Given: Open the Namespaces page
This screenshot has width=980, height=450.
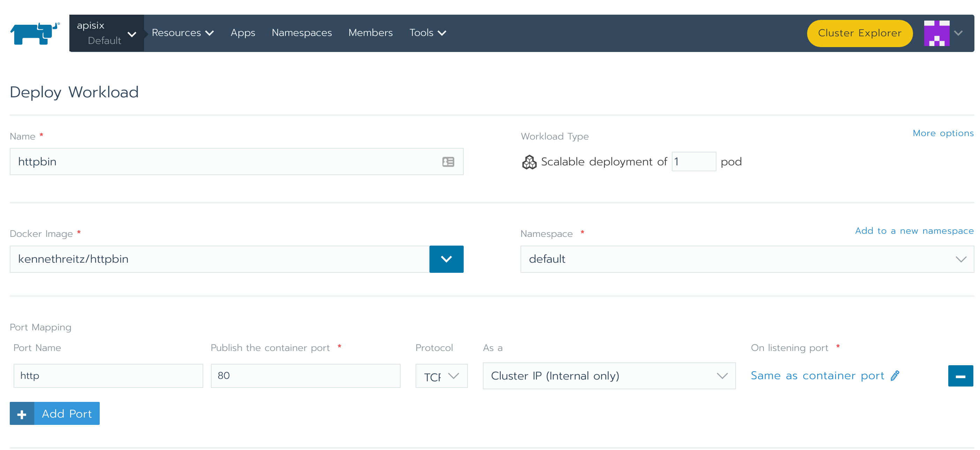Looking at the screenshot, I should click(x=301, y=33).
